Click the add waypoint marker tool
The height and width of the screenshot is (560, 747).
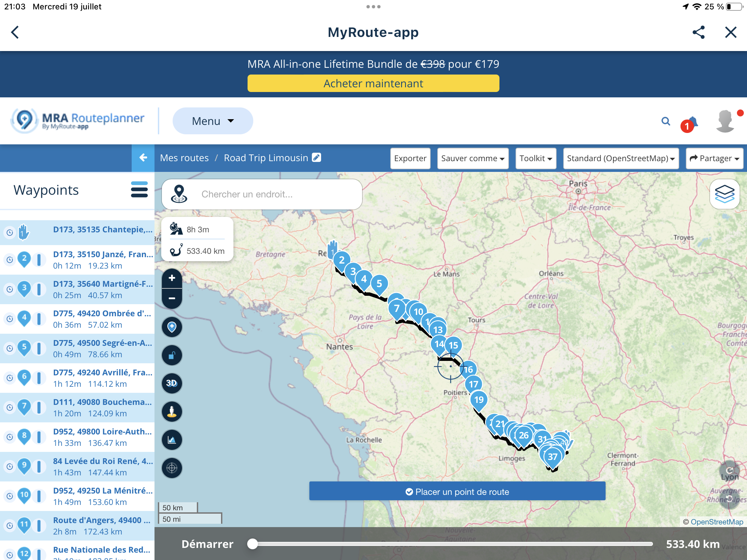point(172,327)
